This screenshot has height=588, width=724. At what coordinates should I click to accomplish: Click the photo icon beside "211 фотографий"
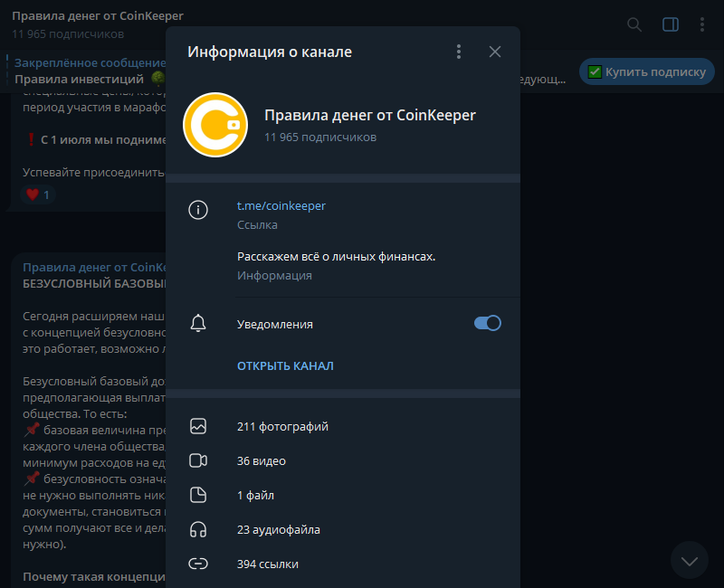click(198, 426)
